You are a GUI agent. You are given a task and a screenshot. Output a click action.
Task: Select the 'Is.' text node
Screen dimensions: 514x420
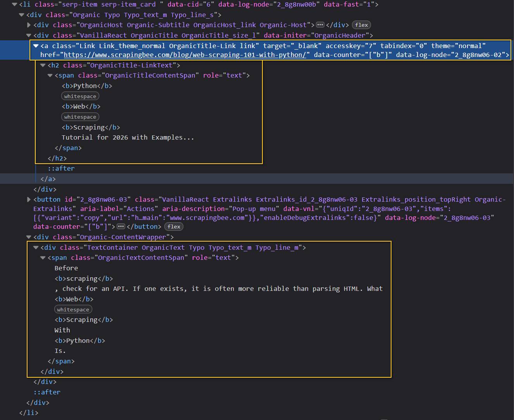pyautogui.click(x=60, y=351)
